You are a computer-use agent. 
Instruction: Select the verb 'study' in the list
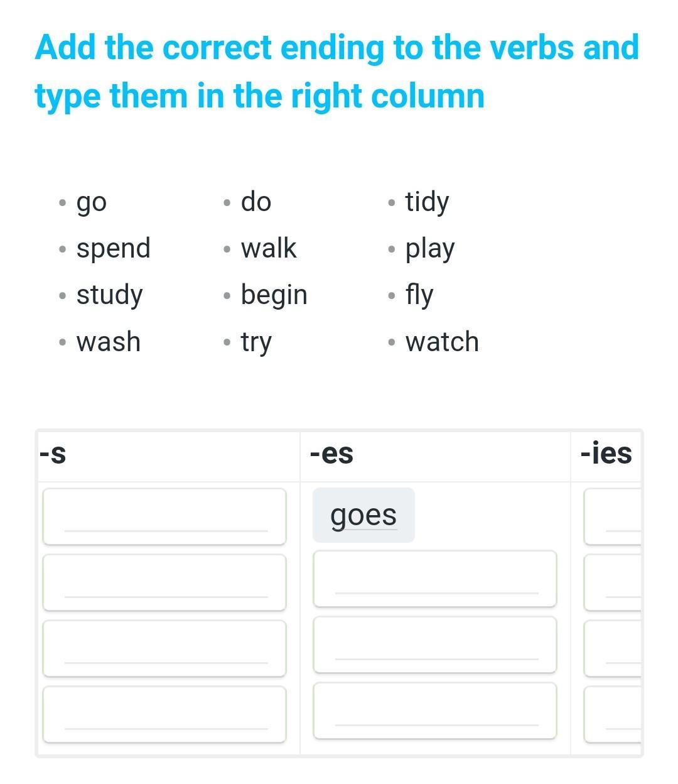tap(110, 295)
